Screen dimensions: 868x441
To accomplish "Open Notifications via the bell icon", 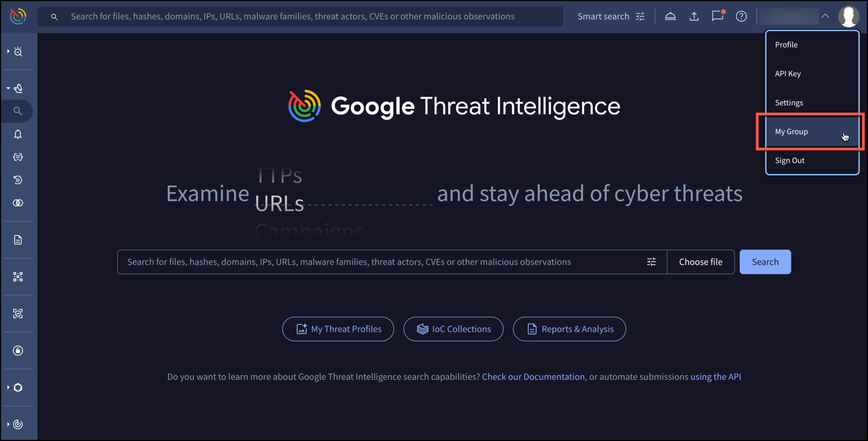I will [18, 134].
